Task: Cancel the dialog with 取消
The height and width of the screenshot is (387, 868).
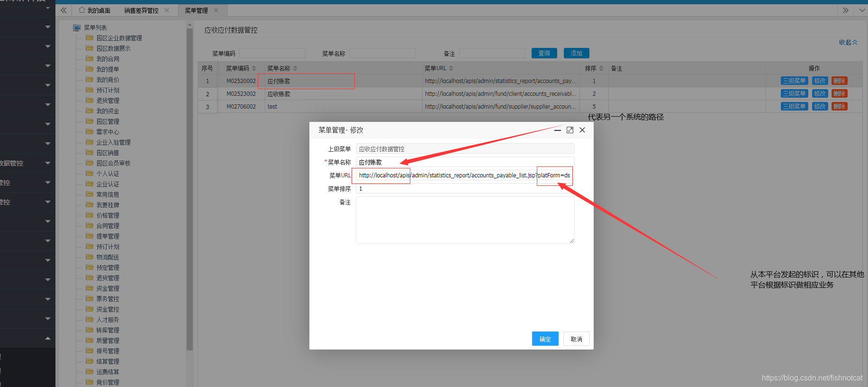Action: (577, 339)
